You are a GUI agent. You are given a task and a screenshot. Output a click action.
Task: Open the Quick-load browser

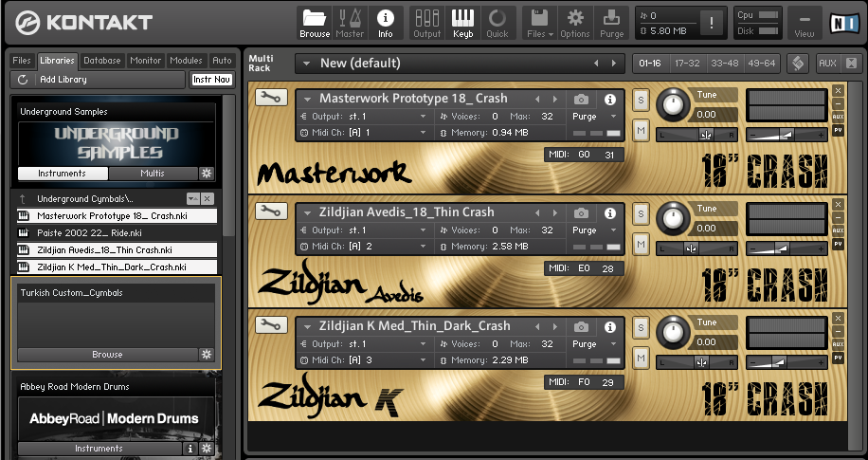[x=497, y=24]
